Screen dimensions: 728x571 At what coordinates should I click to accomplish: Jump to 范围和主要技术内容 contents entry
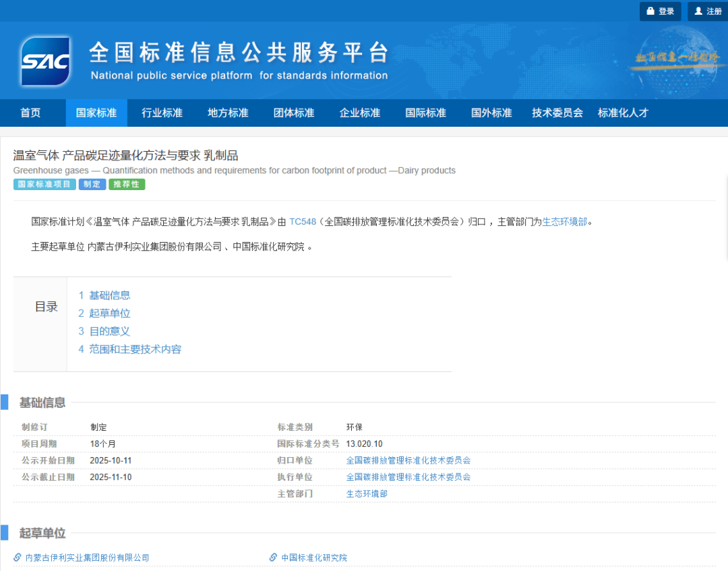tap(135, 349)
